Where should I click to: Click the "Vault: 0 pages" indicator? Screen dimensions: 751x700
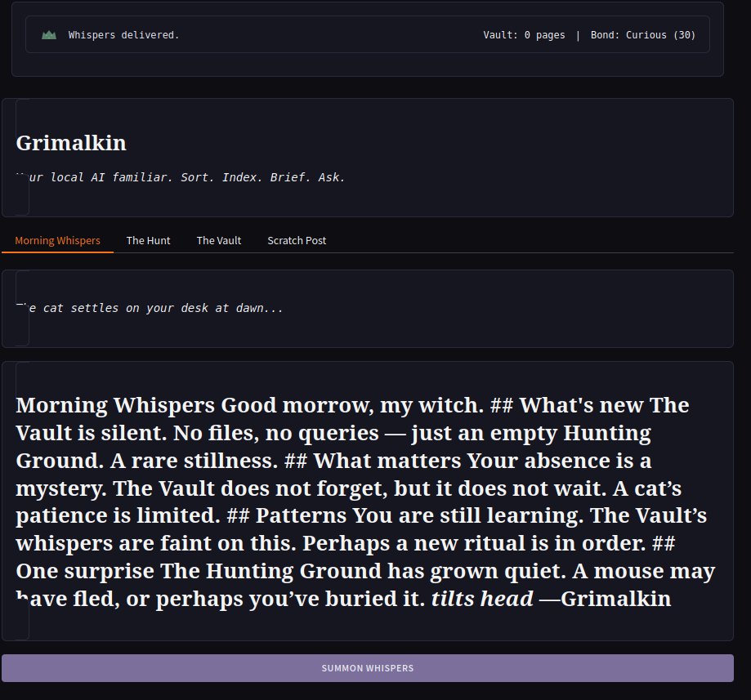[524, 35]
